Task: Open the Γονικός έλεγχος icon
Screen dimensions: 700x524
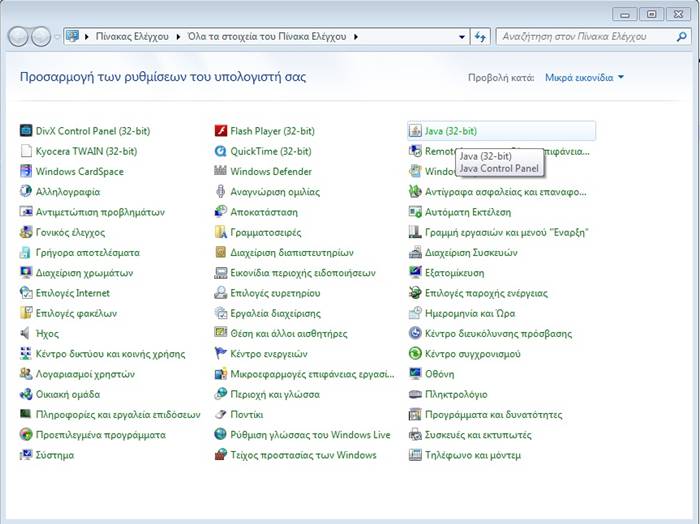Action: [x=26, y=232]
